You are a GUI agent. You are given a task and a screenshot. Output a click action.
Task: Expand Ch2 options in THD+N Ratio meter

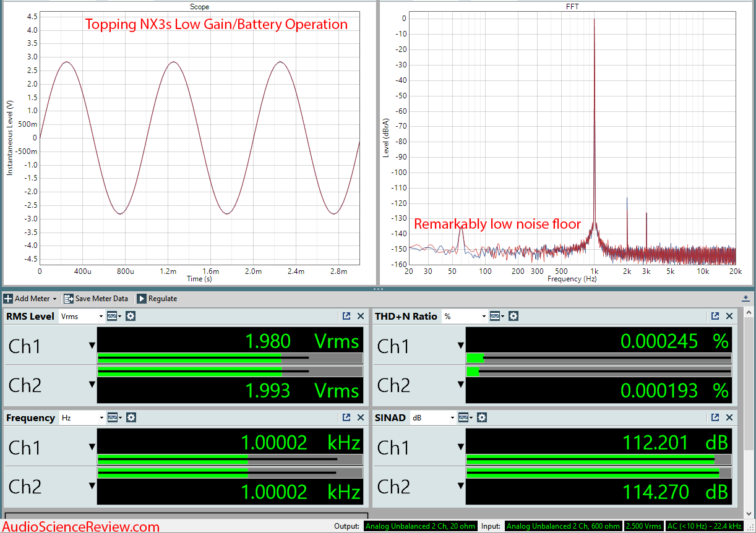tap(461, 385)
